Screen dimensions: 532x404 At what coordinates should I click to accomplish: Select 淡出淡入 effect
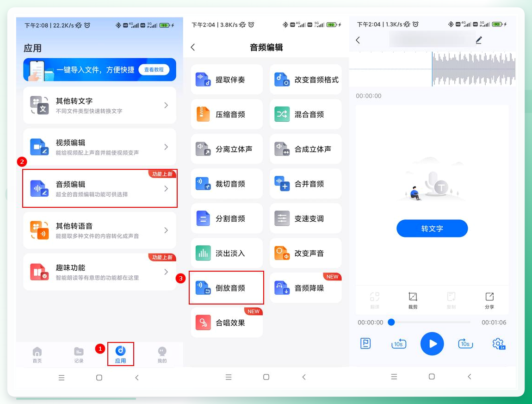coord(227,253)
